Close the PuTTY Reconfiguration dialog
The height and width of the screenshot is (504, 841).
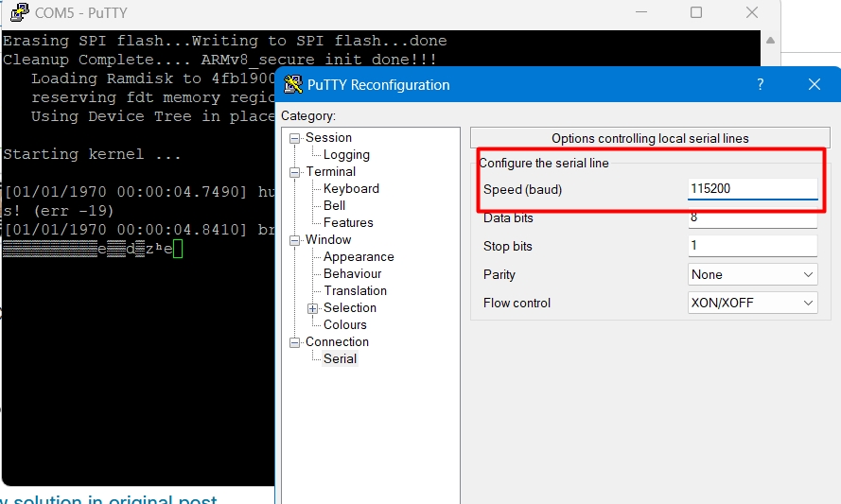pyautogui.click(x=814, y=84)
